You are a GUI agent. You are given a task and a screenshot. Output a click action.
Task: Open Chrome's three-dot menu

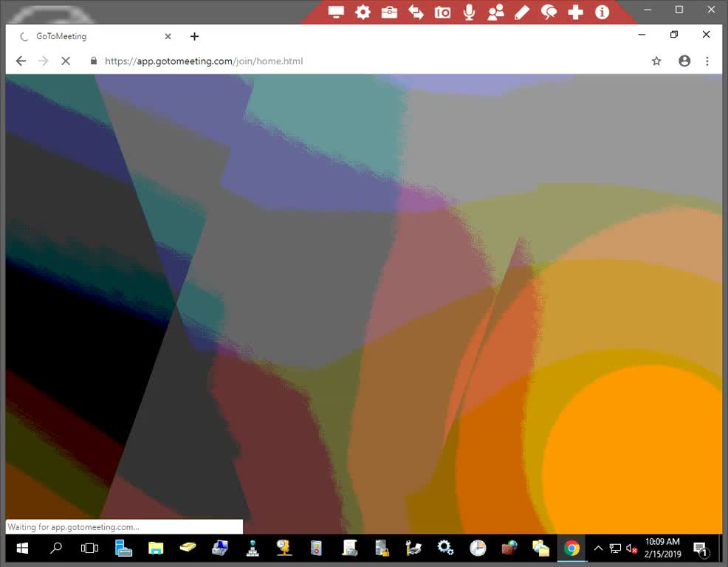pos(707,61)
